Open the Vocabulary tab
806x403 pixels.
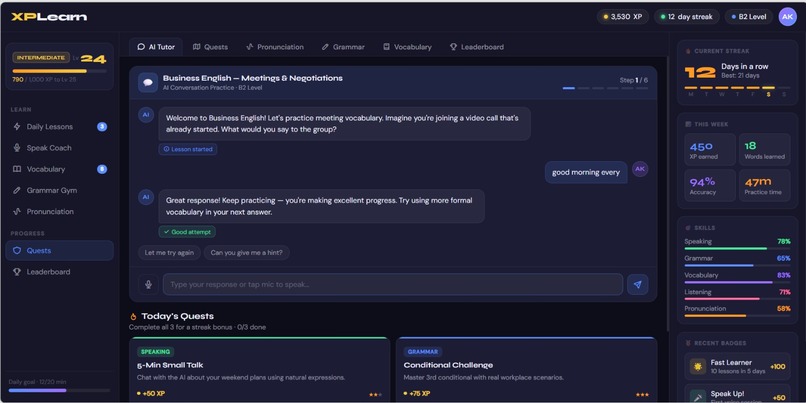(x=407, y=47)
